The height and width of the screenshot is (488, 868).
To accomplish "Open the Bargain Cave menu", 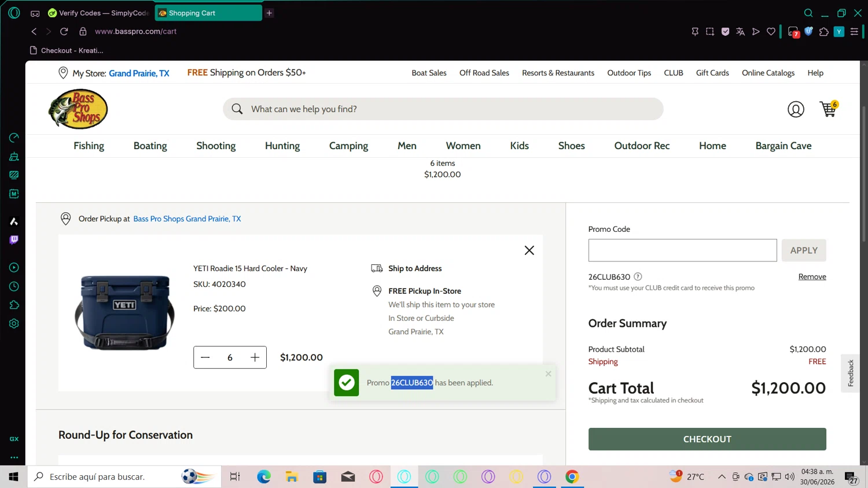I will pos(784,146).
